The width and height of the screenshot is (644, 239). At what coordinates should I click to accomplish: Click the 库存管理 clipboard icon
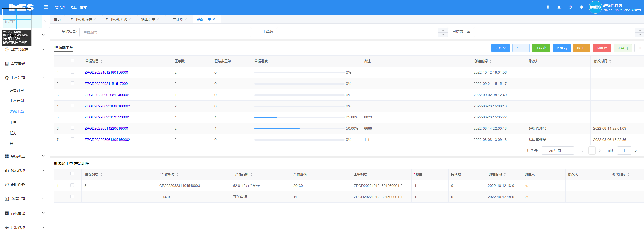pyautogui.click(x=7, y=64)
